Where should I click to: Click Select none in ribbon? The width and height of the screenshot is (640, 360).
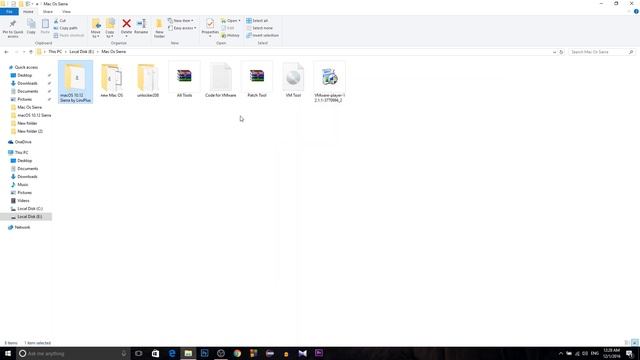pyautogui.click(x=259, y=28)
